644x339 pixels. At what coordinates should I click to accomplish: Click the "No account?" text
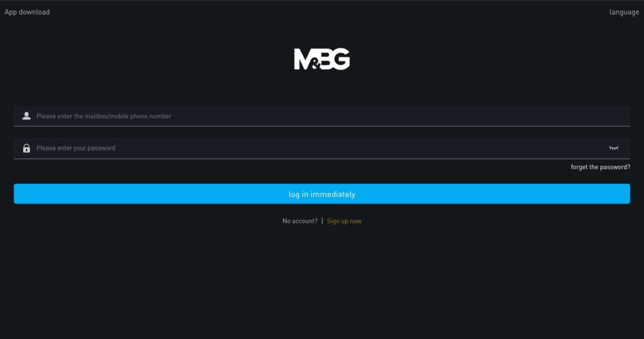(300, 221)
